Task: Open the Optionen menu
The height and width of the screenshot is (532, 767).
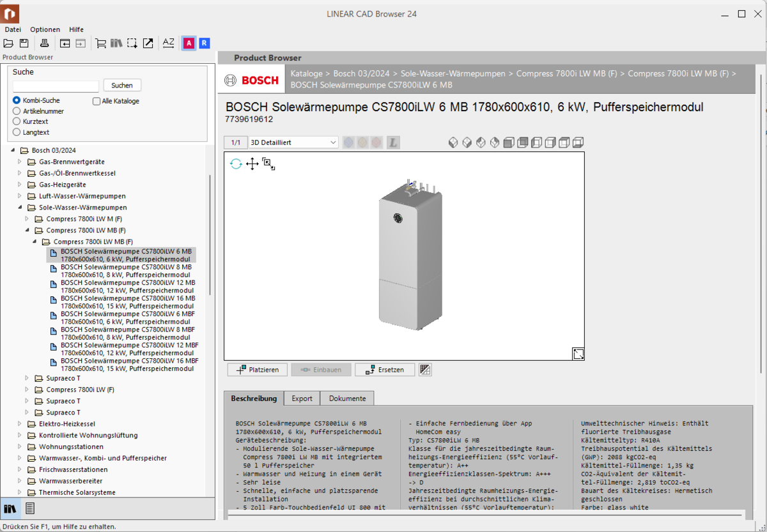Action: click(x=45, y=29)
